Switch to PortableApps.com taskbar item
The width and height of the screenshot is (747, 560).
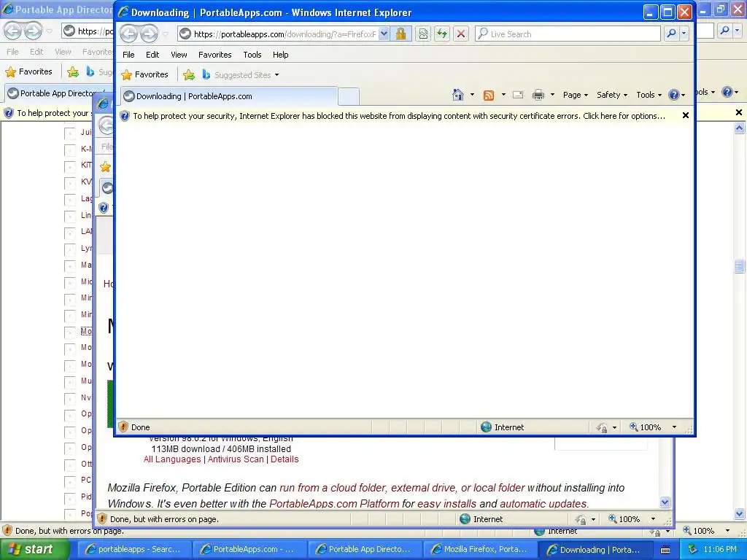pyautogui.click(x=249, y=549)
